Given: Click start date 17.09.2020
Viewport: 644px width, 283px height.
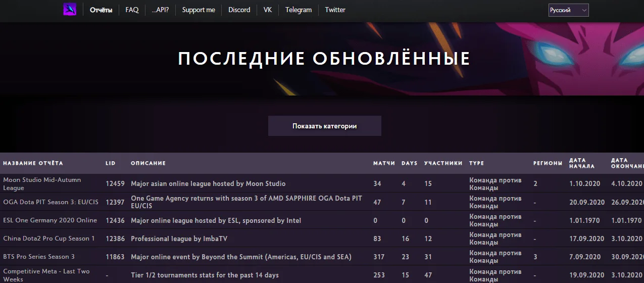Looking at the screenshot, I should click(x=586, y=238).
